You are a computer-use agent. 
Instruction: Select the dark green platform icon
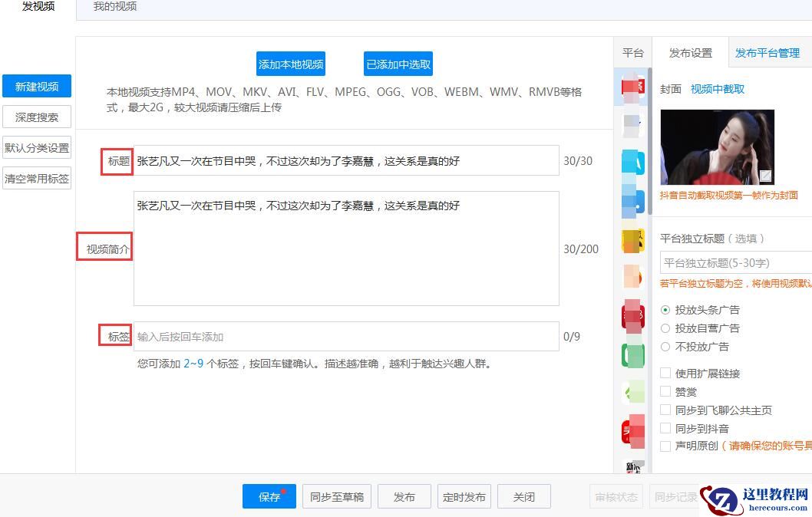632,354
